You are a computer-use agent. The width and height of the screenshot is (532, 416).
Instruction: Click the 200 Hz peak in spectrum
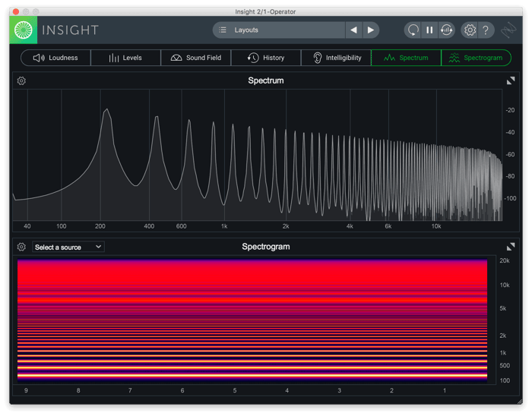tap(107, 110)
